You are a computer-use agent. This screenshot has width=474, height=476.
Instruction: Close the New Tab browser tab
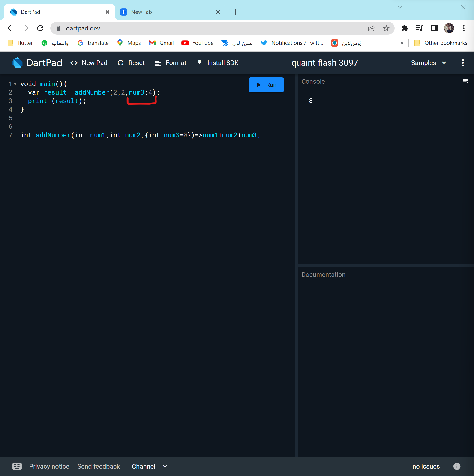coord(218,12)
